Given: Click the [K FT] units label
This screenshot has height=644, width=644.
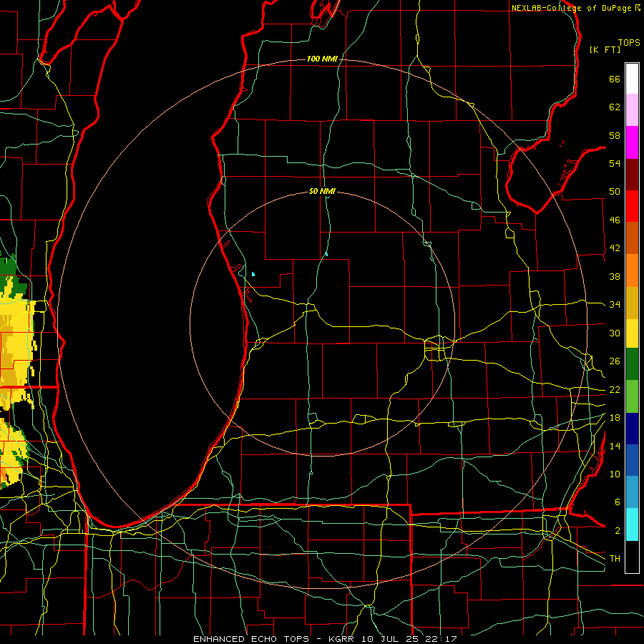Looking at the screenshot, I should [x=605, y=49].
